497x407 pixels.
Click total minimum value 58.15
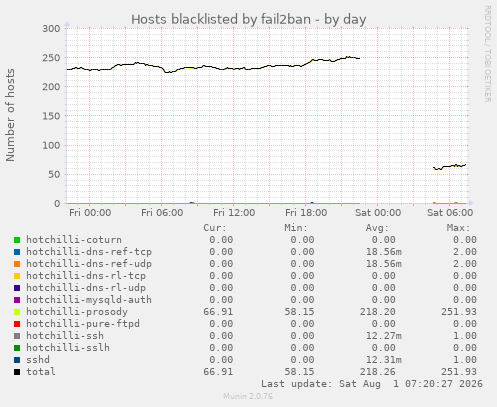[x=299, y=372]
